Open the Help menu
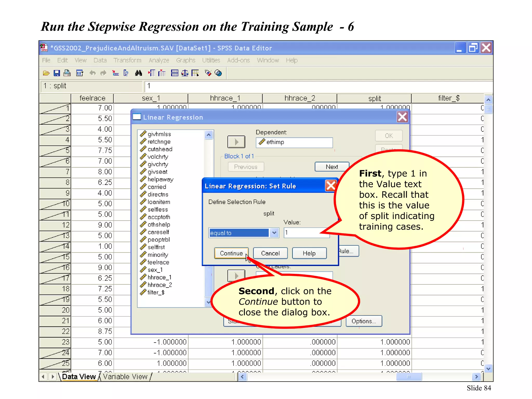The image size is (532, 399). 292,60
